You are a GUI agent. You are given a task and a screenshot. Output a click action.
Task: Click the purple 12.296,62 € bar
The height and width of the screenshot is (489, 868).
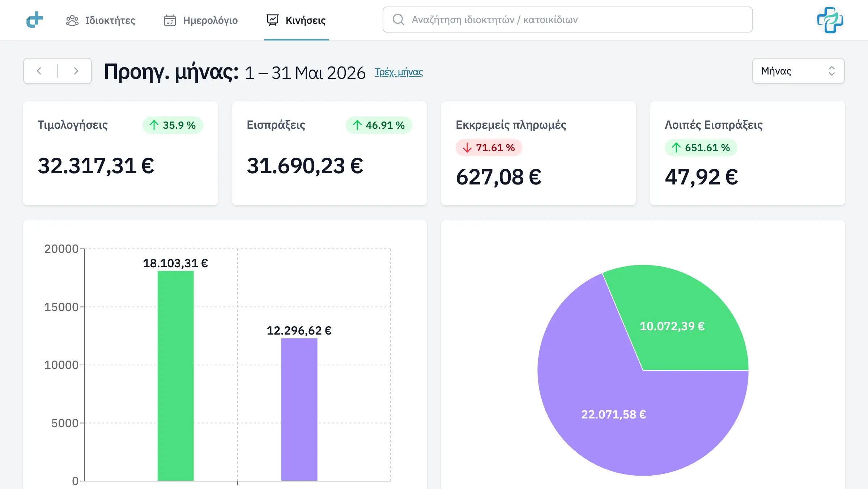299,409
